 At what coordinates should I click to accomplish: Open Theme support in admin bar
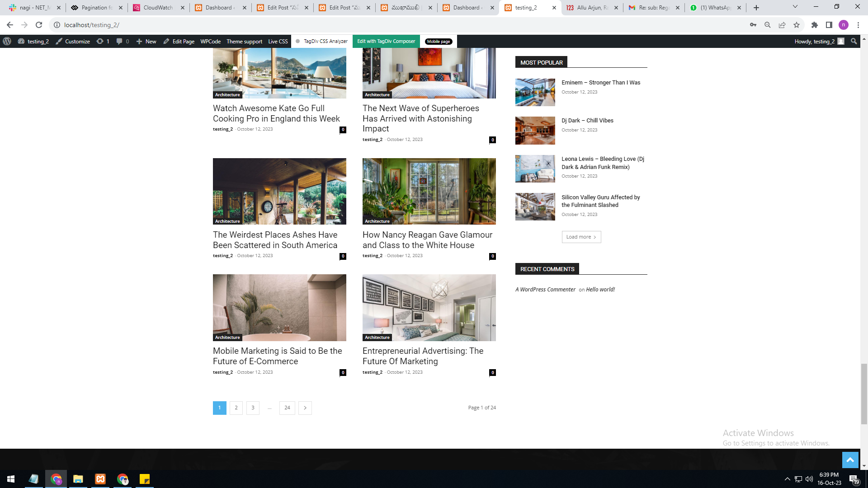pos(245,41)
